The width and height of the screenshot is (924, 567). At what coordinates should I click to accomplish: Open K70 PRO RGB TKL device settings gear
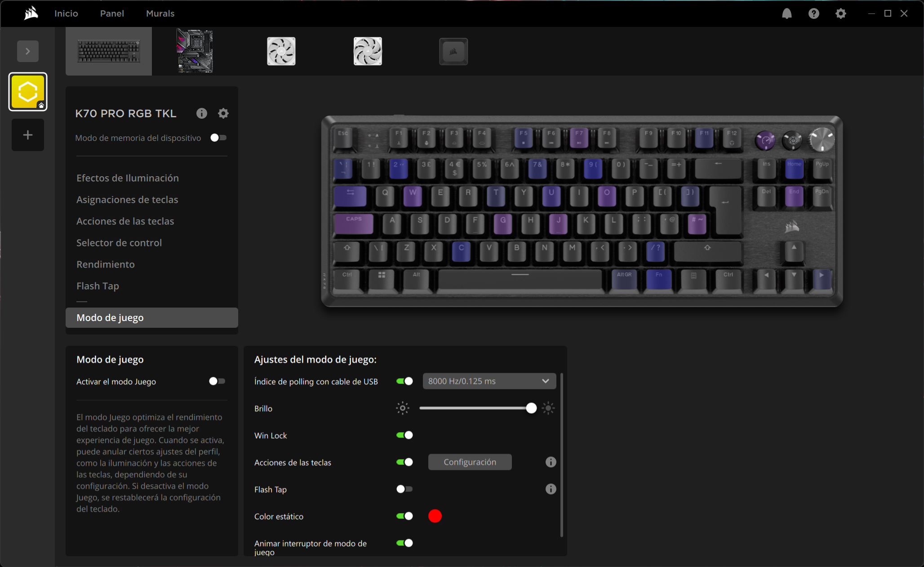(x=223, y=113)
